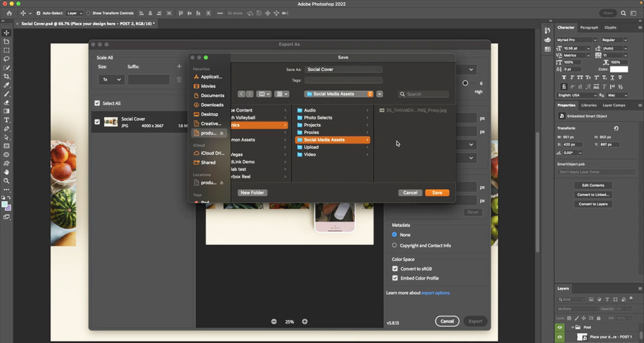644x343 pixels.
Task: Click the standard ligatures fi icon
Action: coord(564,87)
